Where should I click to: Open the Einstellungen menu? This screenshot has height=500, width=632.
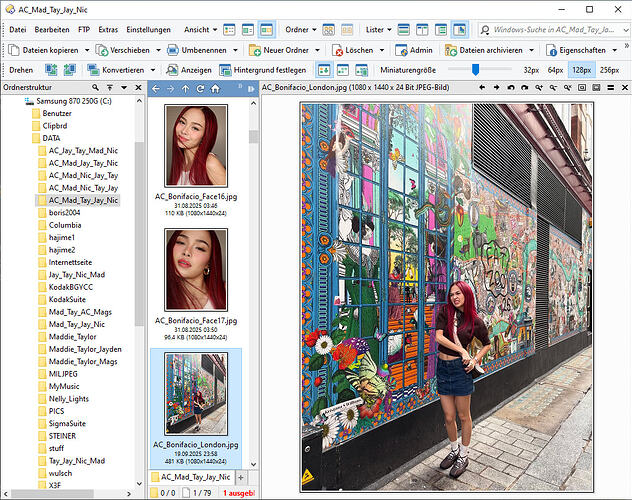coord(148,30)
